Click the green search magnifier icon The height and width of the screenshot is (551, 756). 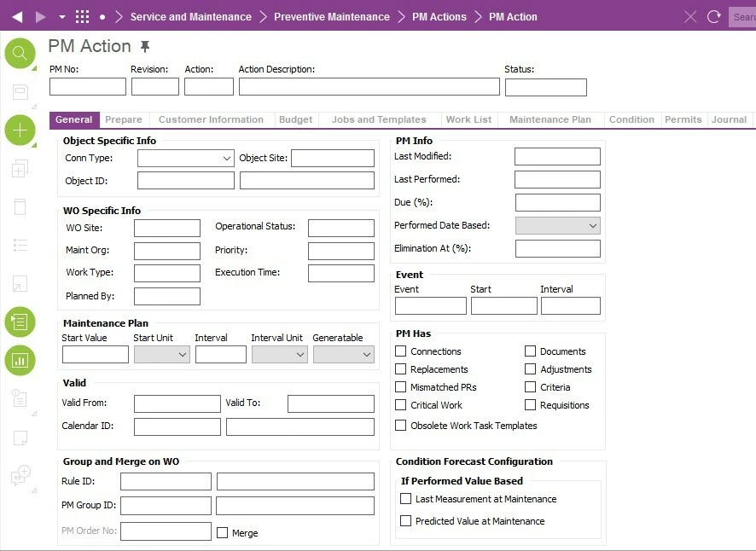point(20,54)
